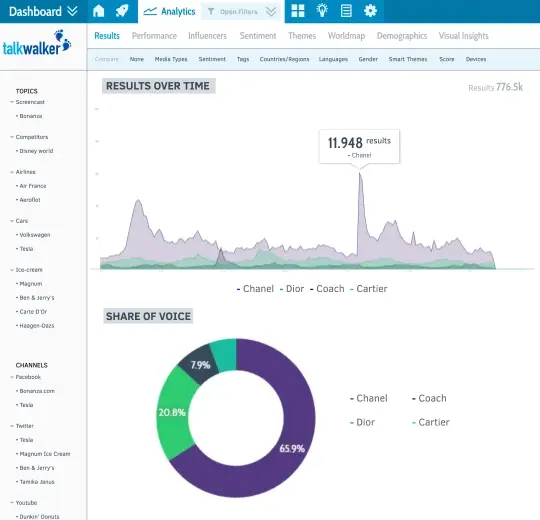The image size is (540, 520).
Task: Collapse the Cars topic group
Action: click(12, 221)
